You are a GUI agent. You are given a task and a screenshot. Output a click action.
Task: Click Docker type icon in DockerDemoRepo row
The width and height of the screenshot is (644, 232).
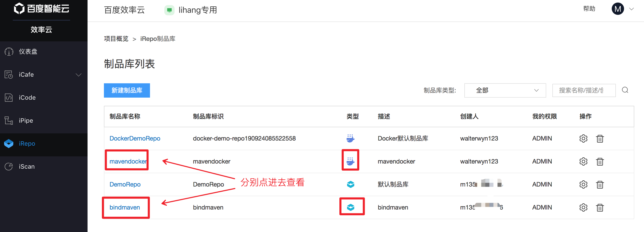pyautogui.click(x=350, y=138)
